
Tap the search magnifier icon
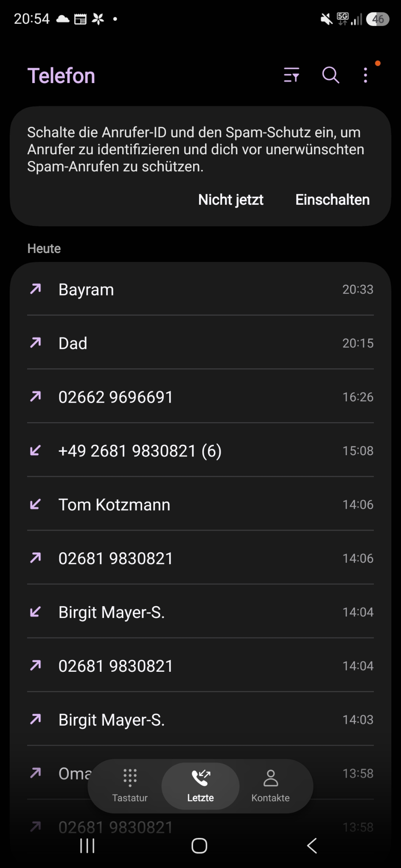[331, 75]
